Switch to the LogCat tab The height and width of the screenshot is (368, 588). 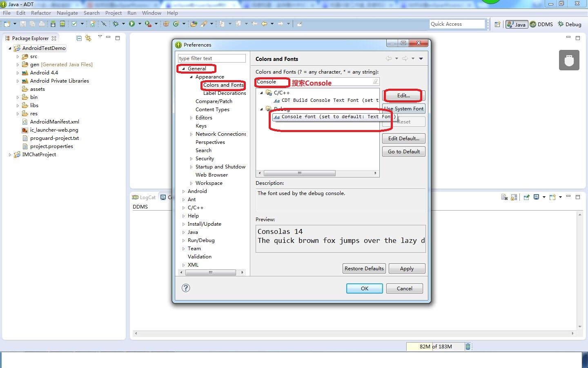[144, 197]
